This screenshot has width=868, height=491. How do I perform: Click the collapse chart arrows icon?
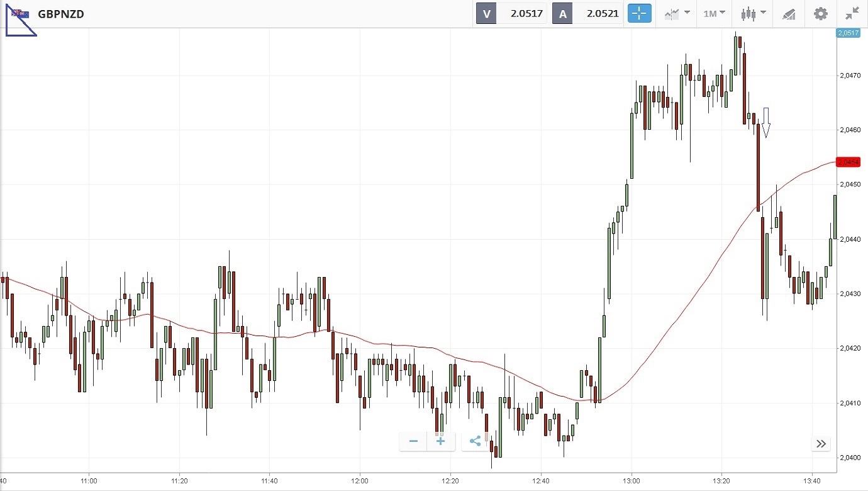852,13
